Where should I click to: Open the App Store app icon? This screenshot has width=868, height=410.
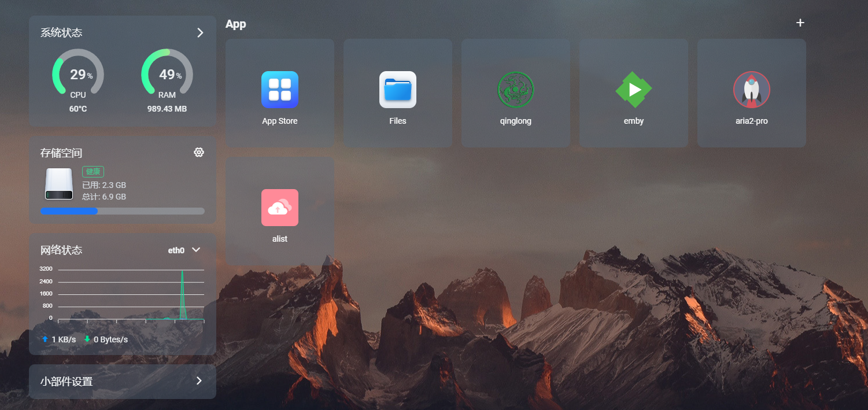[x=279, y=90]
